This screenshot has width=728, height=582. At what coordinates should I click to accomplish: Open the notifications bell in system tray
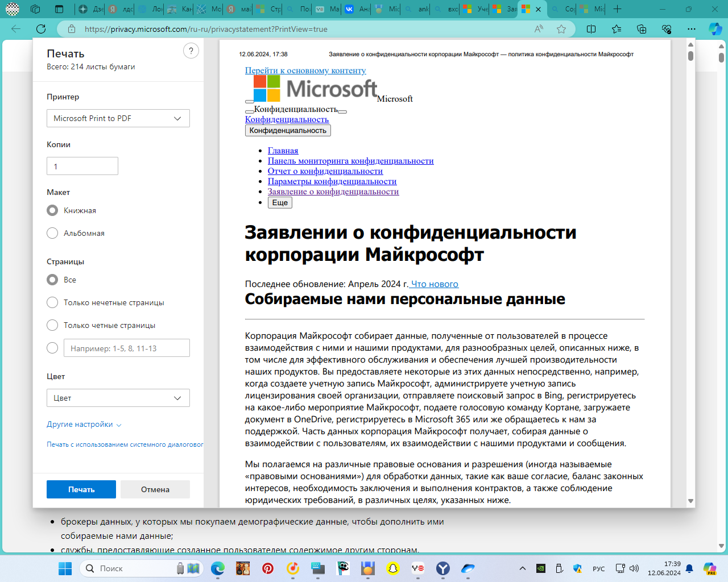689,568
